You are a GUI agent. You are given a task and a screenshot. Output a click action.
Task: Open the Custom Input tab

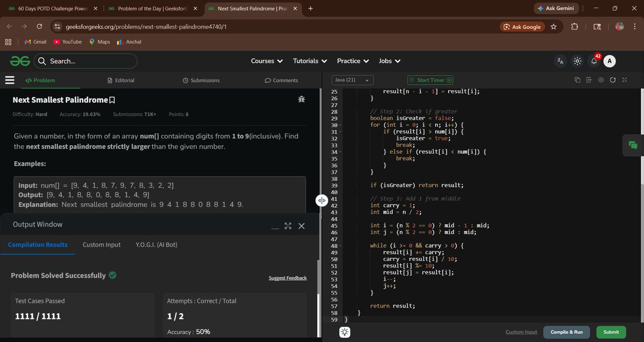101,244
